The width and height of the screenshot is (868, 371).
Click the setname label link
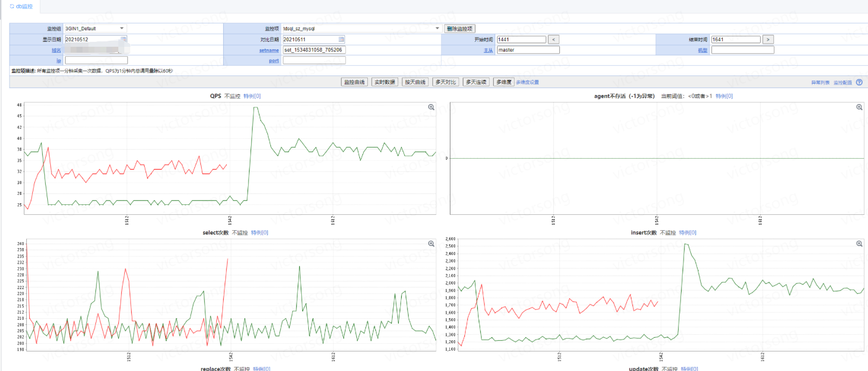(x=269, y=50)
